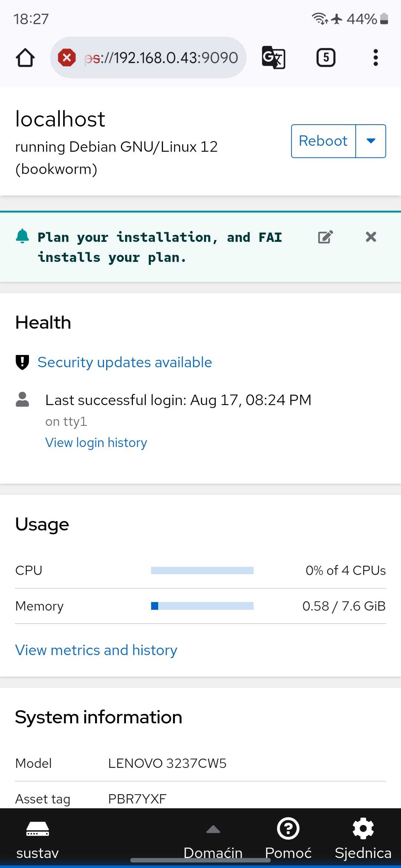Click the security shield warning icon
This screenshot has width=401, height=868.
(22, 362)
